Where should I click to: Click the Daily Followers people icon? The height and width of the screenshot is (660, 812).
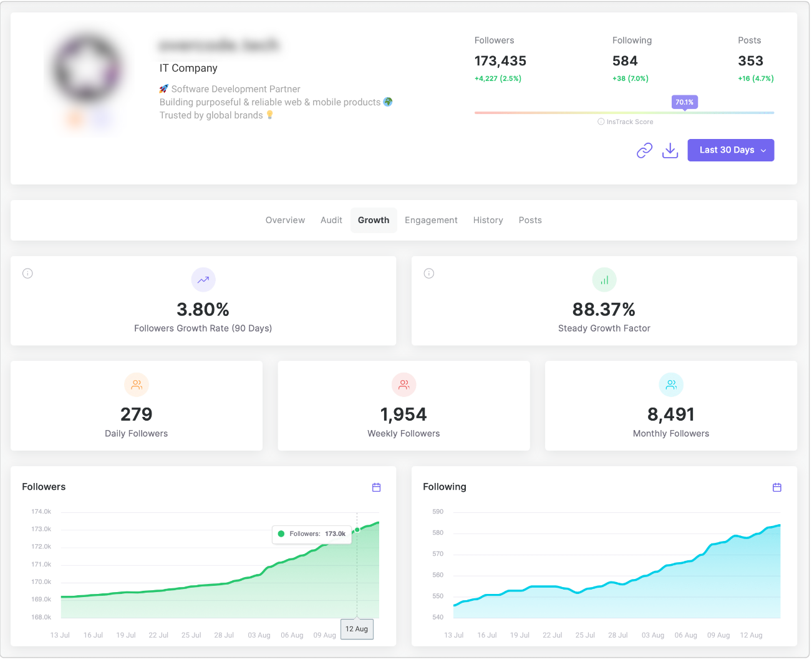pyautogui.click(x=137, y=385)
